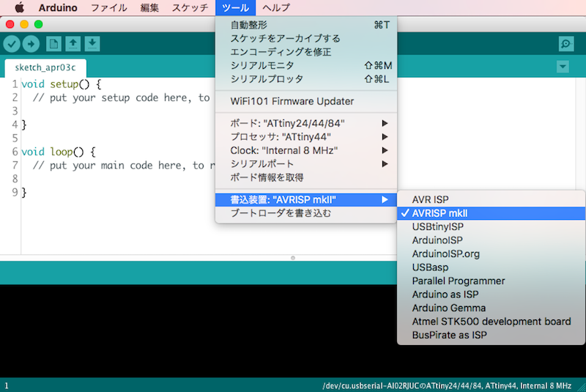The image size is (586, 392).
Task: Open the tab options dropdown arrow
Action: (x=563, y=67)
